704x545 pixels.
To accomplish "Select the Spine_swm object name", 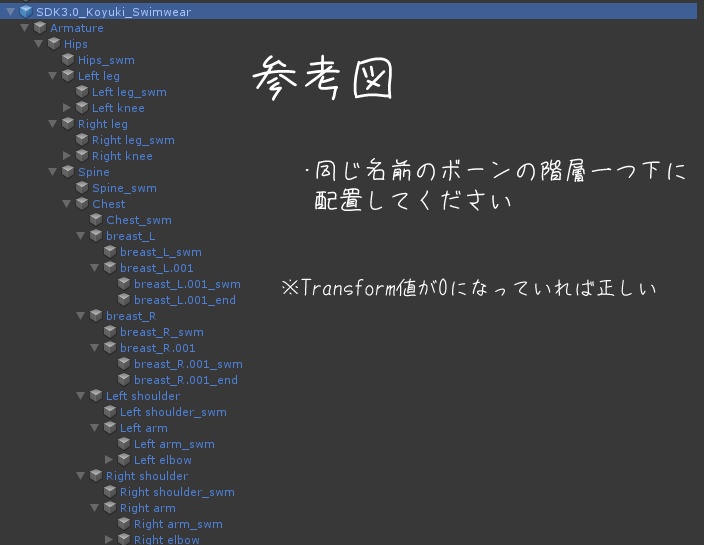I will coord(124,188).
